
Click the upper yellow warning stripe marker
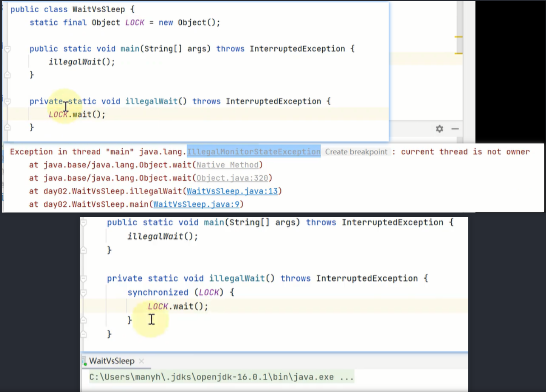click(x=458, y=37)
